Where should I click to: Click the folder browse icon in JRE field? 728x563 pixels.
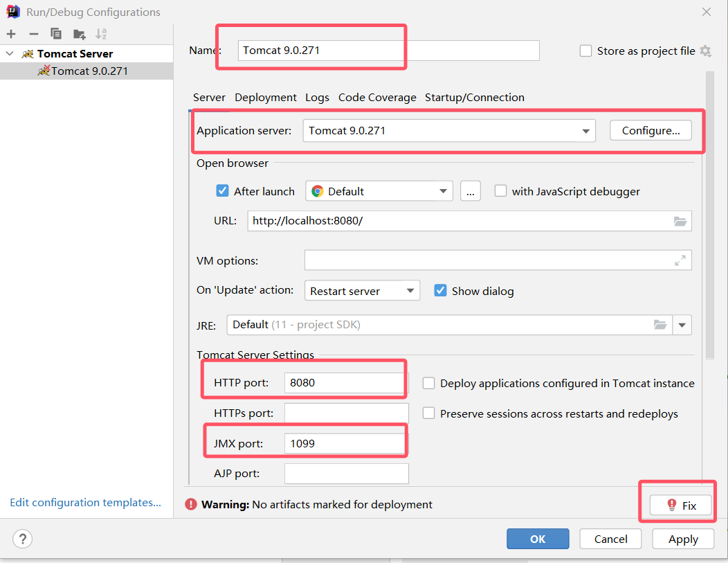[660, 325]
